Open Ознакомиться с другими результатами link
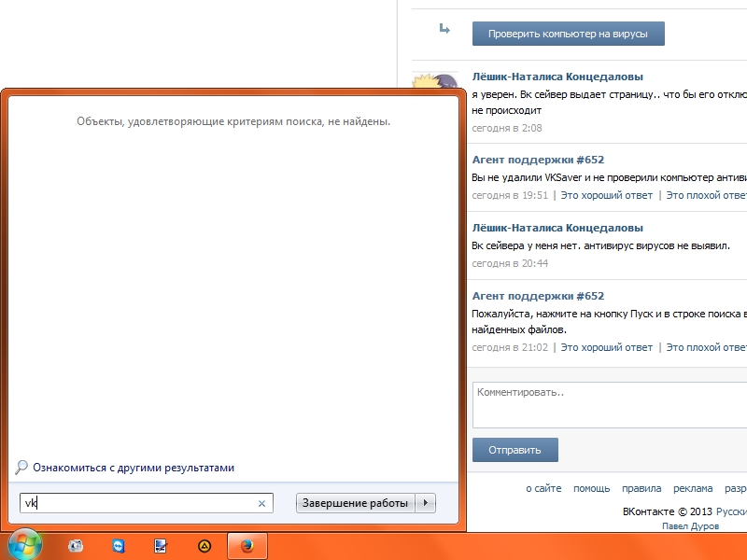 (134, 468)
